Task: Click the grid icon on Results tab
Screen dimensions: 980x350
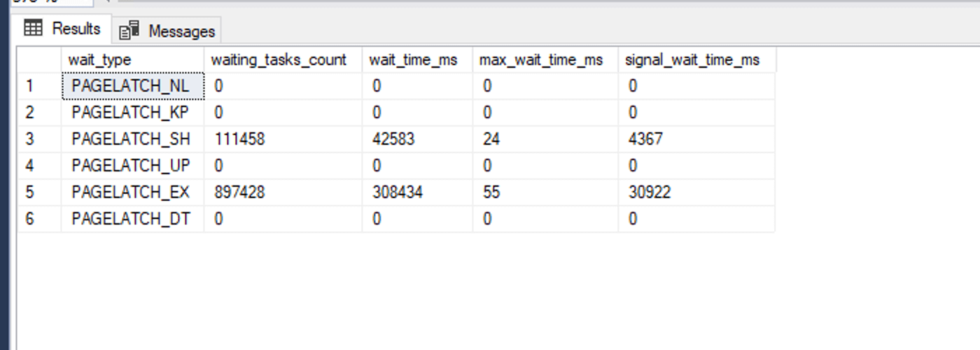Action: (33, 28)
